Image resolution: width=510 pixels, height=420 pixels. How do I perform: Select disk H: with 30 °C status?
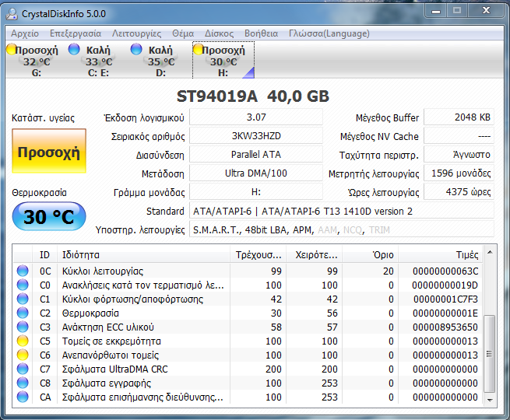tap(223, 61)
